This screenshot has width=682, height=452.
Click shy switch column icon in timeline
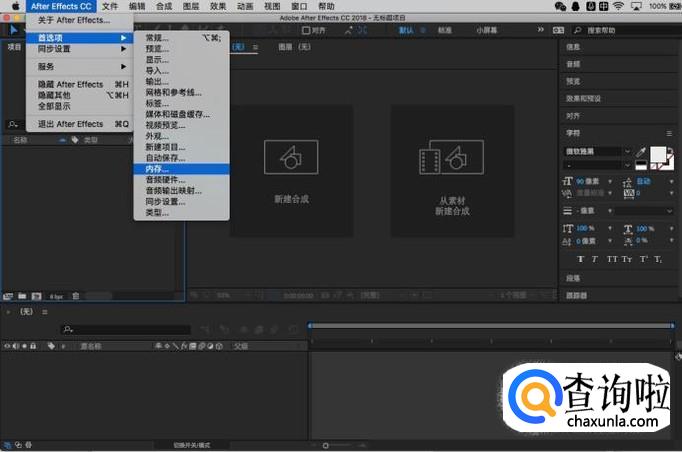click(x=159, y=346)
